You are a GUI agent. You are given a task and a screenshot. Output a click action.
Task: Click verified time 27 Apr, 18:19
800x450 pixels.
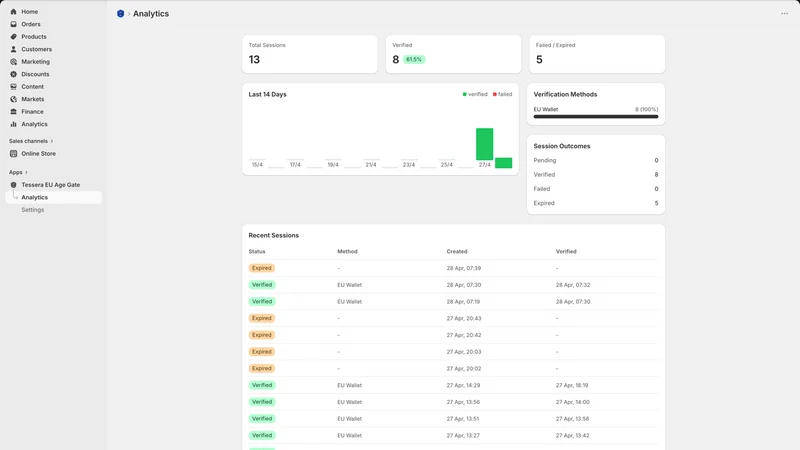coord(571,386)
